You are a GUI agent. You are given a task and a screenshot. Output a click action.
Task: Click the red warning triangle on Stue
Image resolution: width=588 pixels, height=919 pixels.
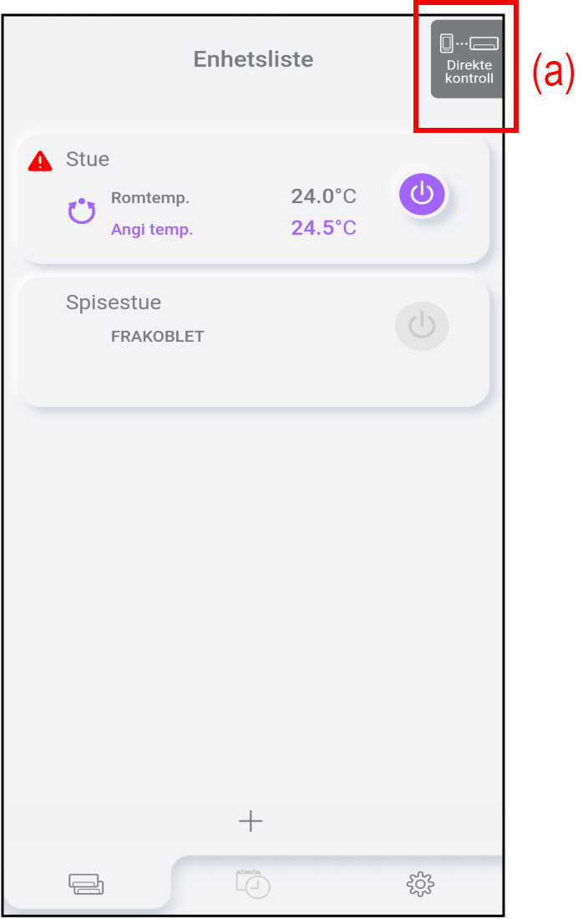tap(40, 161)
